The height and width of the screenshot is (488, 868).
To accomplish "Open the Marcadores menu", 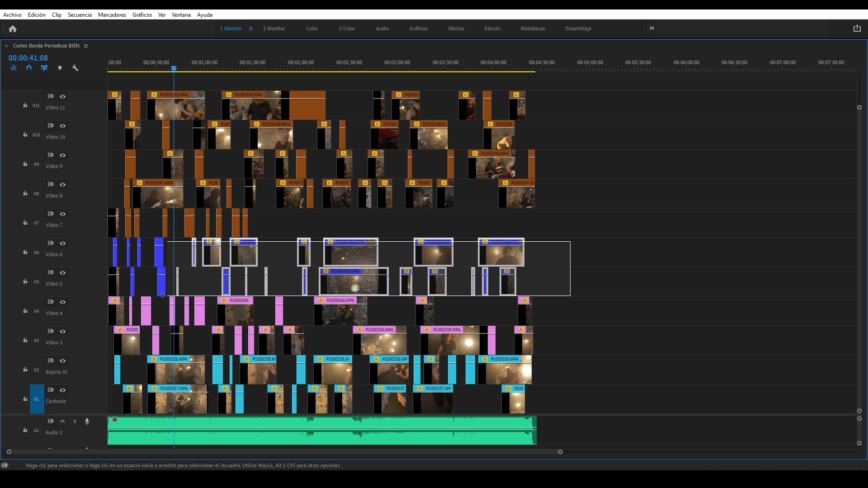I will point(112,15).
